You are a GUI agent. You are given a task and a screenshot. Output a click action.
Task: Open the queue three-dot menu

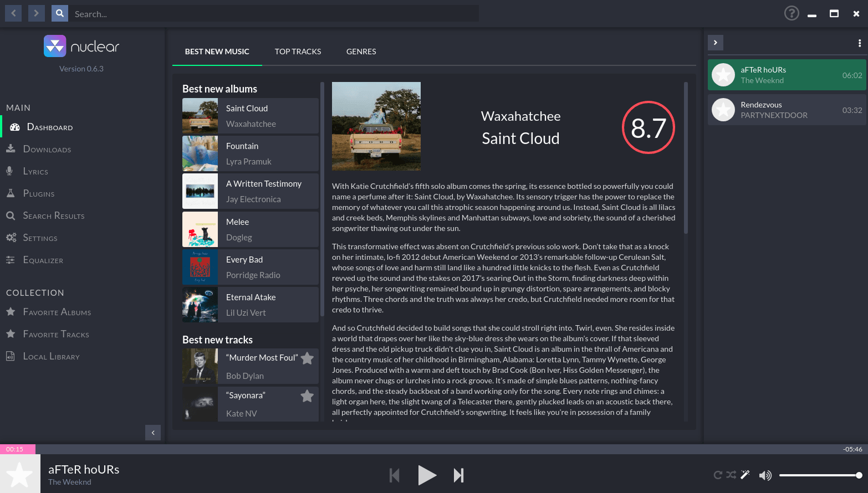pos(860,43)
